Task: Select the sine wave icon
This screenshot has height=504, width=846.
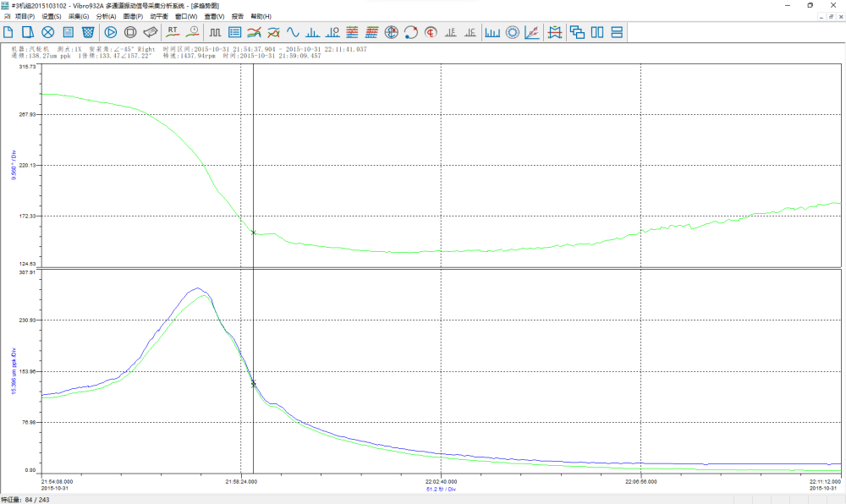Action: point(293,32)
